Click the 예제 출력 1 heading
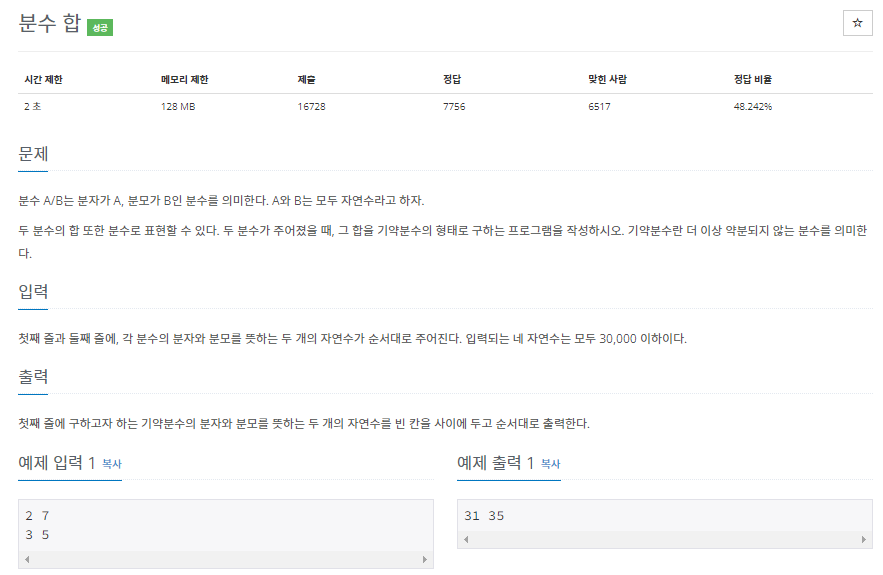The width and height of the screenshot is (883, 575). click(x=495, y=463)
